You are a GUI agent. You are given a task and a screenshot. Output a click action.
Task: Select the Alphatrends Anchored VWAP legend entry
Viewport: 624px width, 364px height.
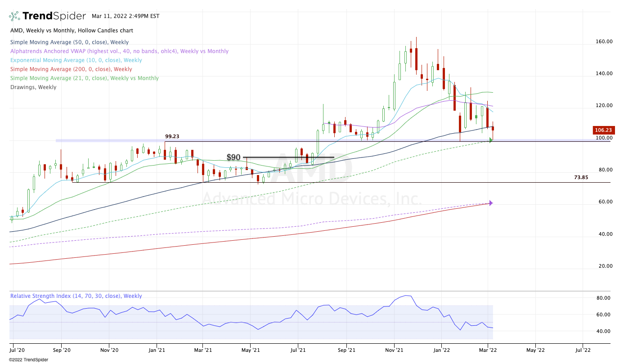(119, 51)
